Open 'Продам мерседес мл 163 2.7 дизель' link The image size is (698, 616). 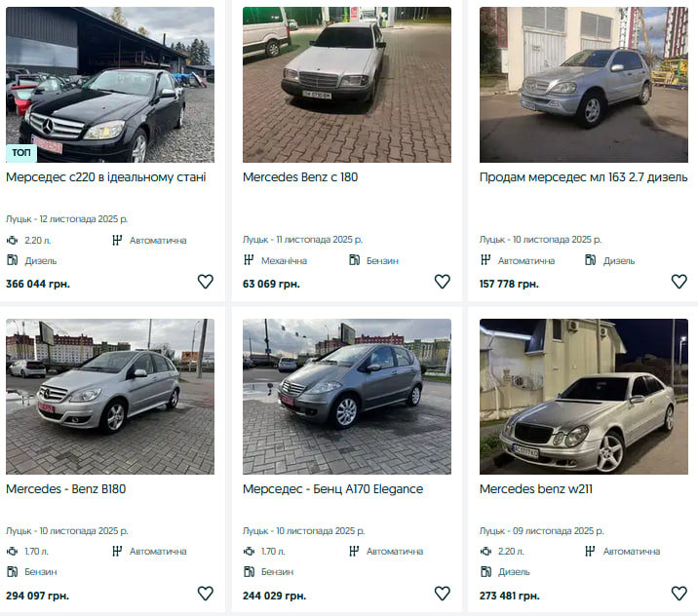pyautogui.click(x=583, y=177)
